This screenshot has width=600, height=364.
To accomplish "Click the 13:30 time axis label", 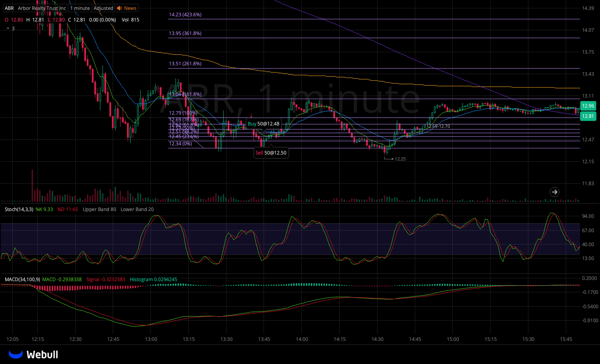I will click(x=227, y=339).
